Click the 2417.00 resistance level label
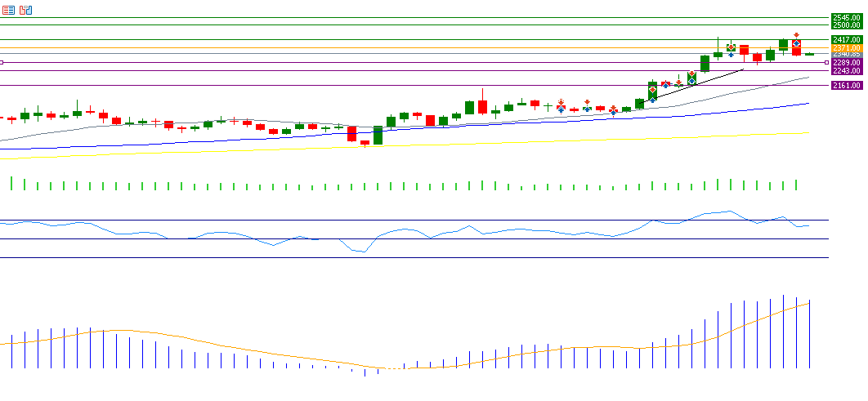 tap(846, 39)
